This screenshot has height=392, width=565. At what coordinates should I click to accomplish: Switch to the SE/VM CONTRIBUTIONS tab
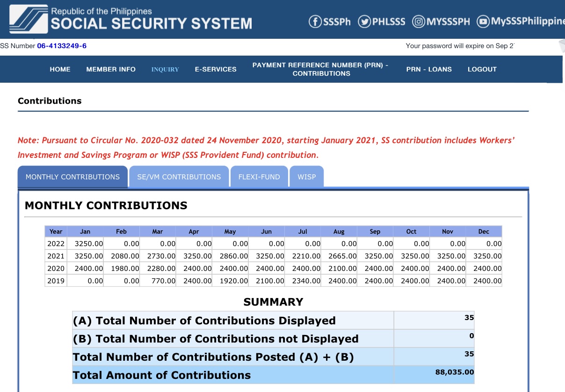pos(179,177)
